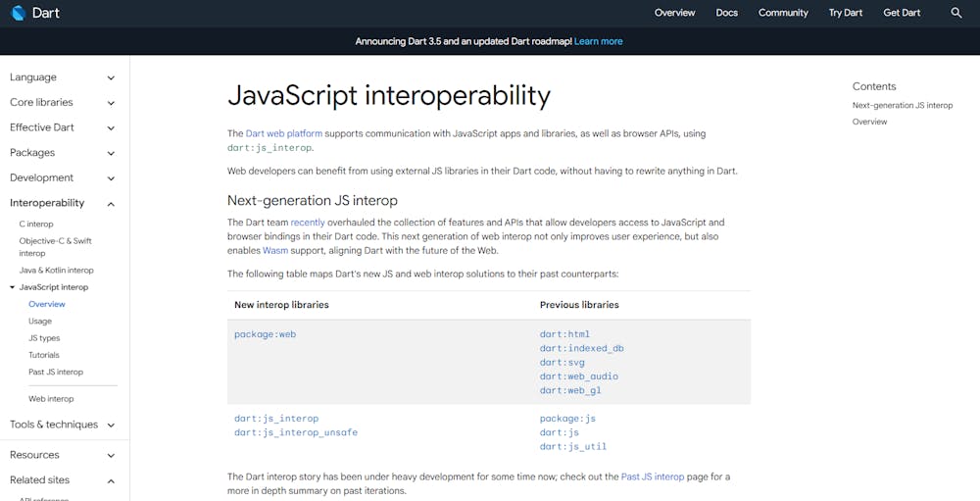Expand the Effective Dart section
Screen dimensions: 980x501
[111, 128]
